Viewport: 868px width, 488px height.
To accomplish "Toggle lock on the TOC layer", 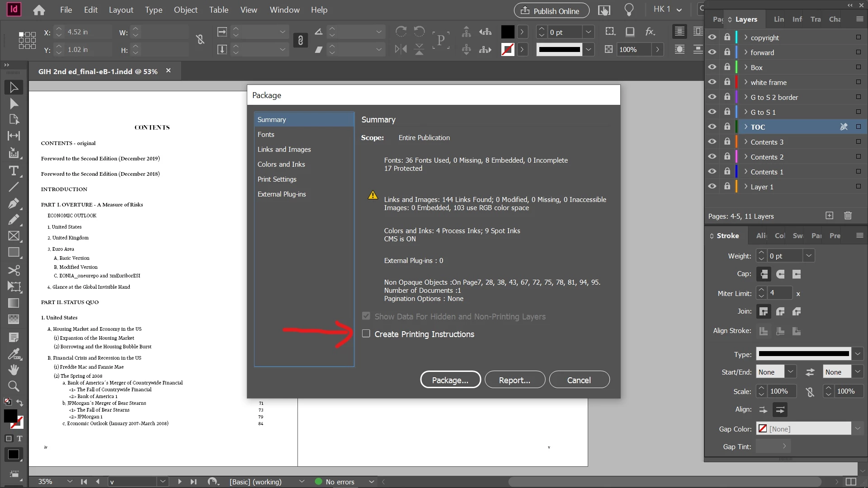I will pos(727,127).
